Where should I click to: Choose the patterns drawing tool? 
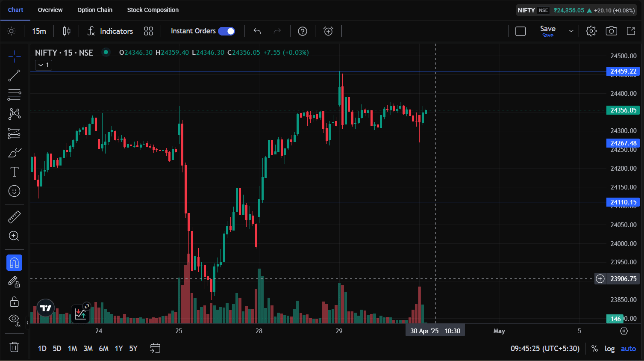tap(14, 113)
